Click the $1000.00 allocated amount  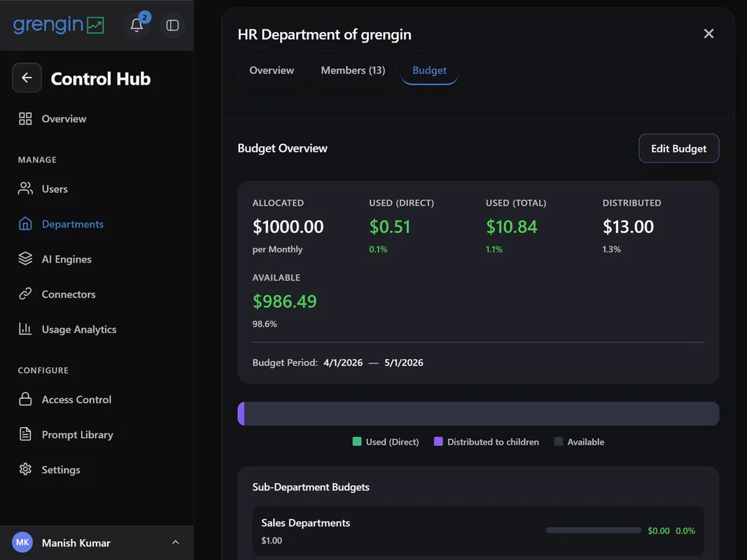click(x=288, y=227)
